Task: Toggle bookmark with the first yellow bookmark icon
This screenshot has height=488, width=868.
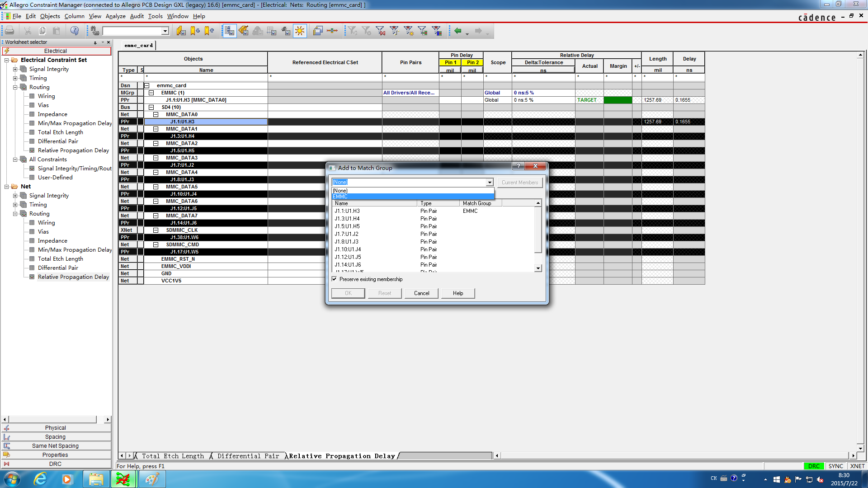Action: pos(181,31)
